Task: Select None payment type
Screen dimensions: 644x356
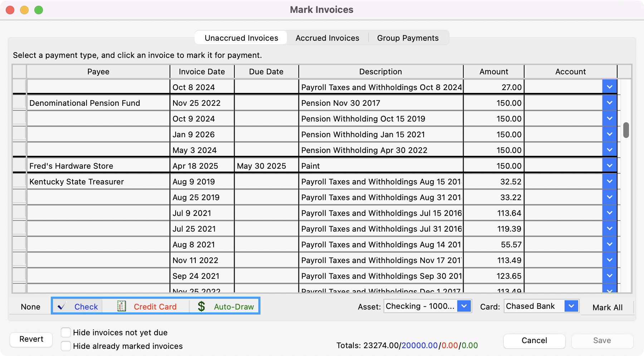Action: [30, 307]
